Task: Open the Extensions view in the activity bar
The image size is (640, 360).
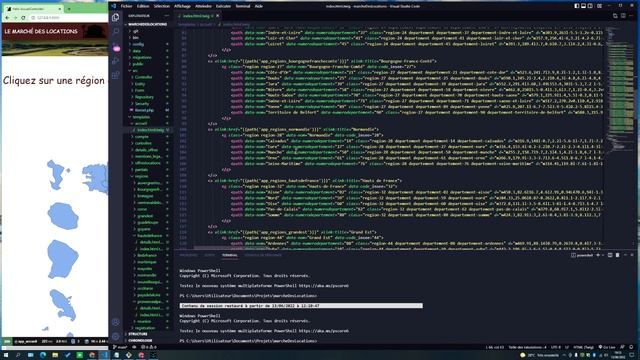Action: pos(116,75)
